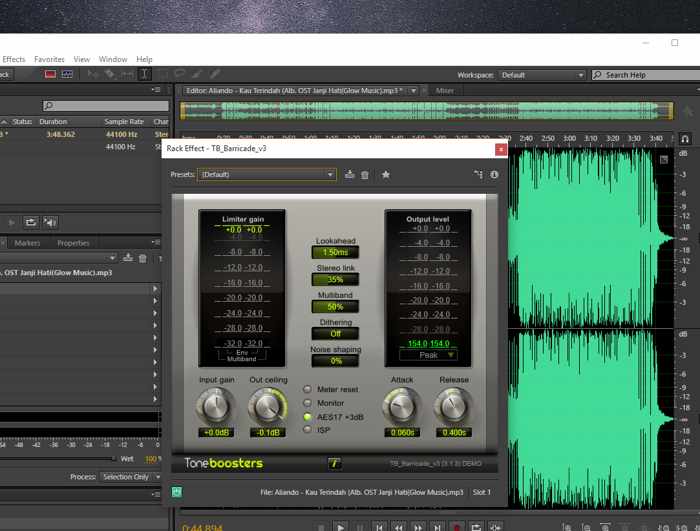Click the Dithering Off value

(x=335, y=334)
